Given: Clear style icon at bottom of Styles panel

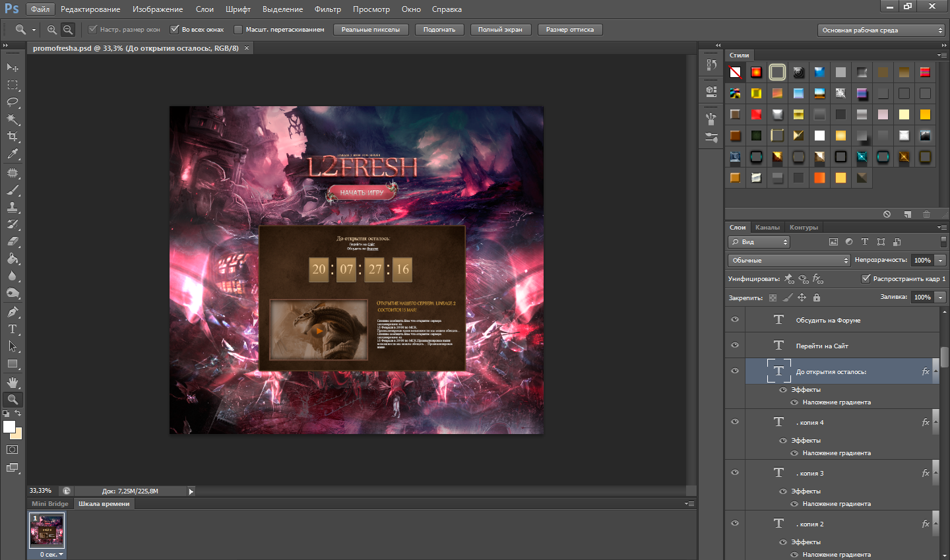Looking at the screenshot, I should click(x=887, y=214).
